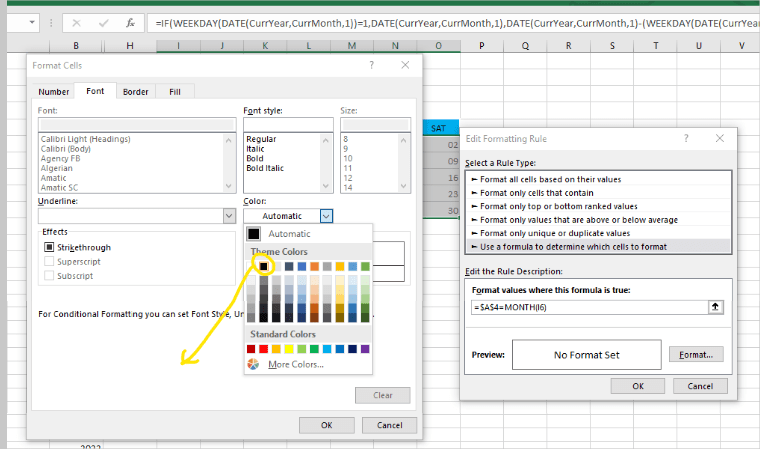Open the Underline dropdown
760x449 pixels.
(x=229, y=216)
